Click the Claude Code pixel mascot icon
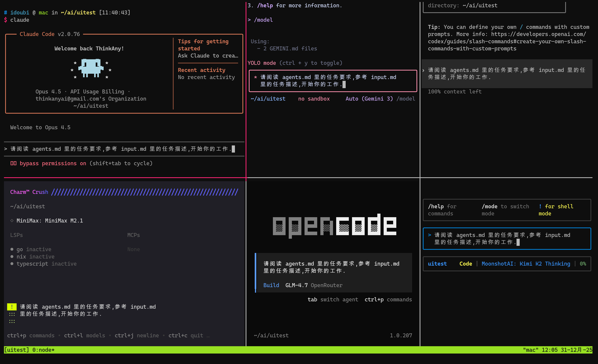598x364 pixels. click(x=91, y=68)
